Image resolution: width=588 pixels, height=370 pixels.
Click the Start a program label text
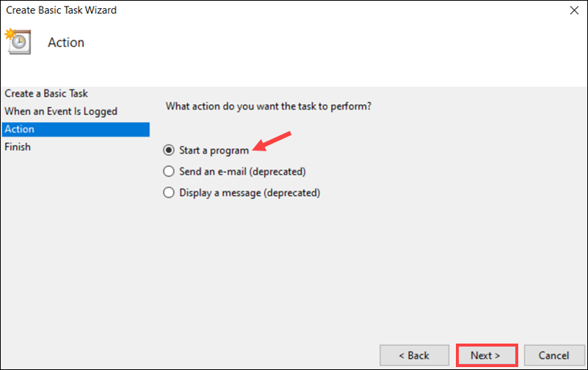[214, 150]
